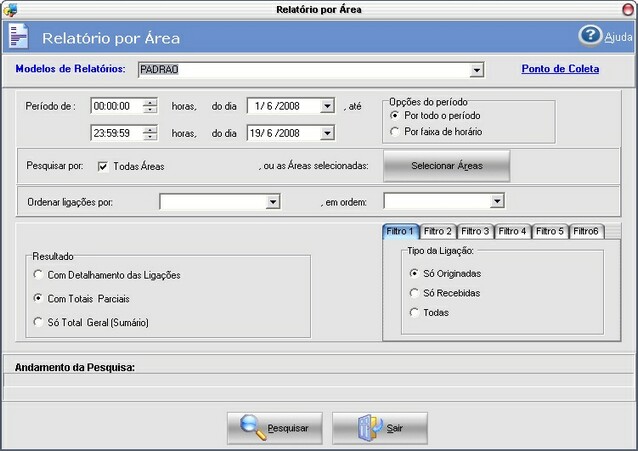
Task: Expand the em ordem dropdown
Action: tap(497, 201)
